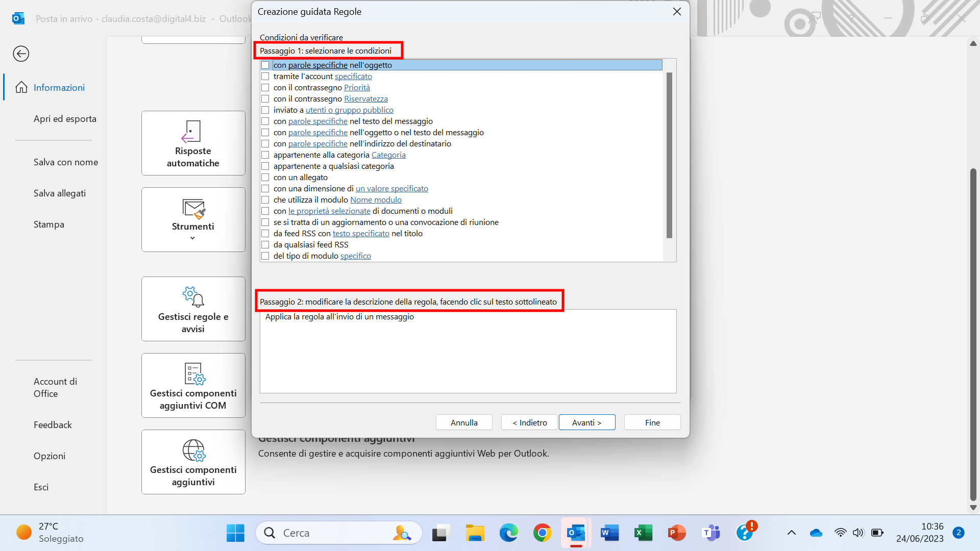
Task: Click Gestisci regole e avvisi icon
Action: pyautogui.click(x=193, y=296)
